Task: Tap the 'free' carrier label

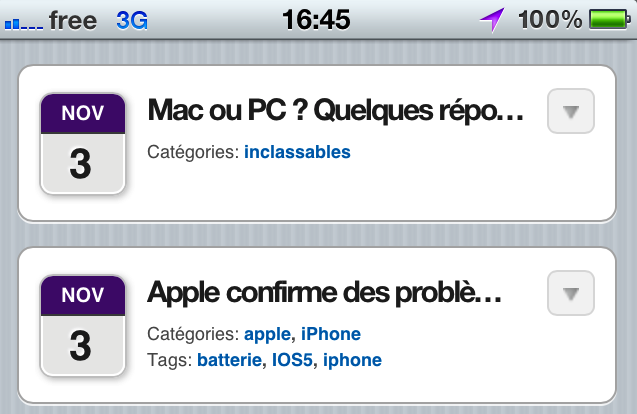Action: coord(73,20)
